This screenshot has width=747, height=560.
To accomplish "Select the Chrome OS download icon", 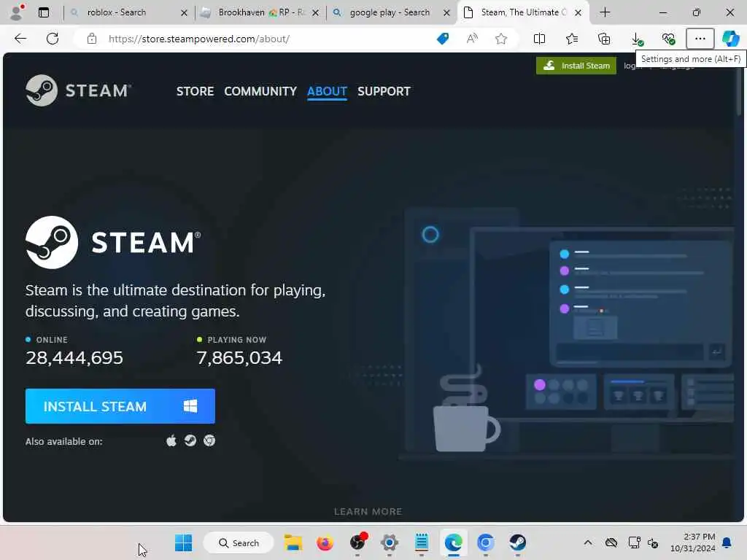I will click(x=209, y=440).
